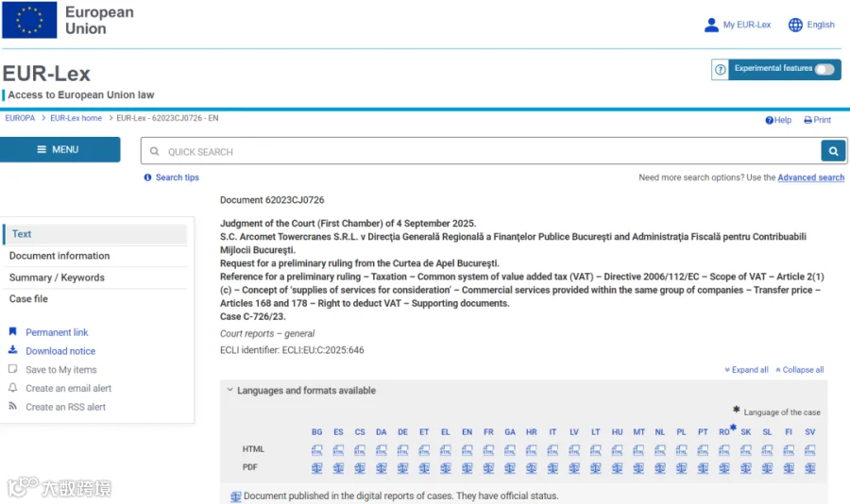Open PDF version in NL
The width and height of the screenshot is (850, 504).
pos(660,468)
